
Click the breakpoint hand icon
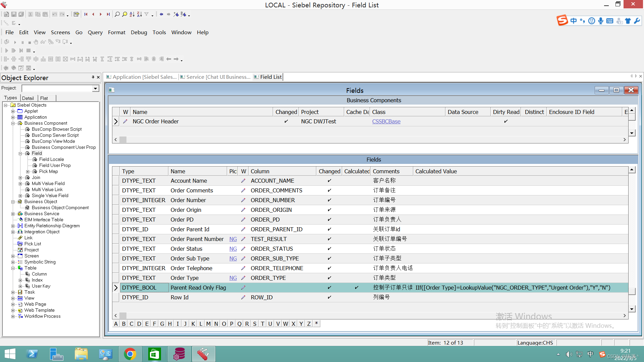click(x=36, y=42)
